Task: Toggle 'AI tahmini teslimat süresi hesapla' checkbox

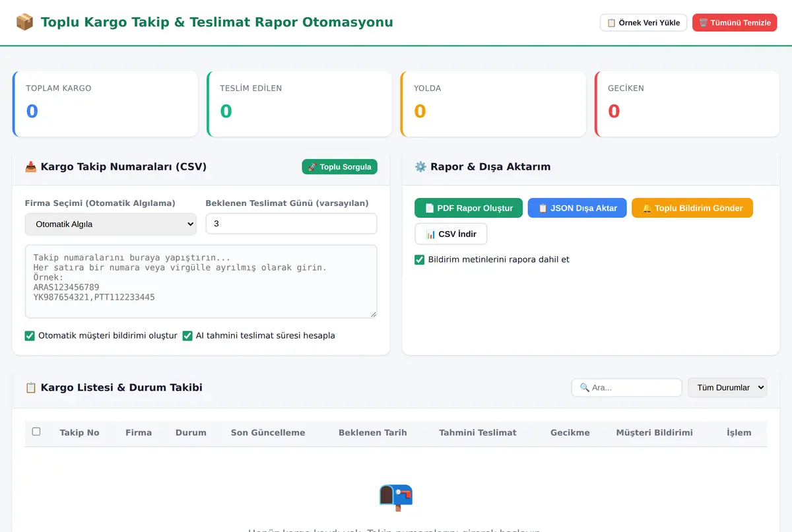Action: [x=187, y=335]
